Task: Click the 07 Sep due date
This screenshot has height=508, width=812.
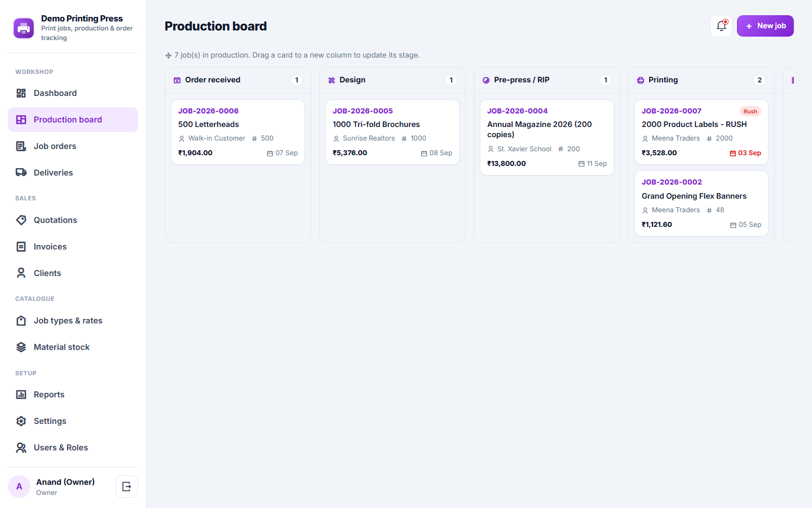Action: [283, 153]
